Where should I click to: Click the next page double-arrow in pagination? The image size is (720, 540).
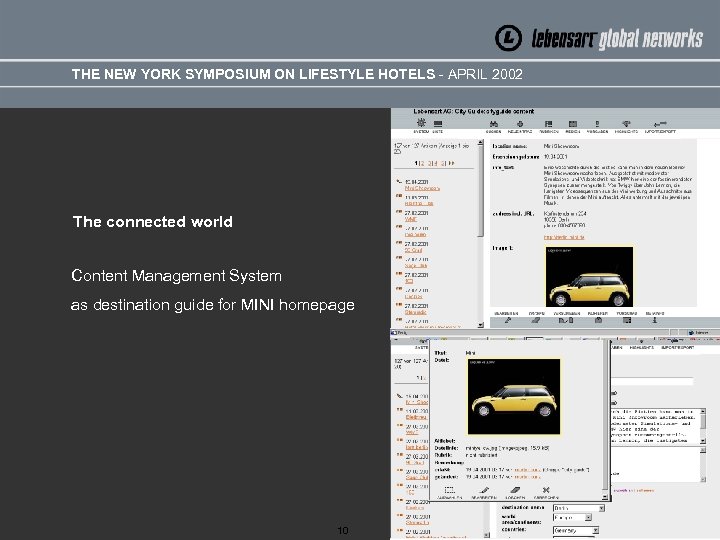coord(452,162)
